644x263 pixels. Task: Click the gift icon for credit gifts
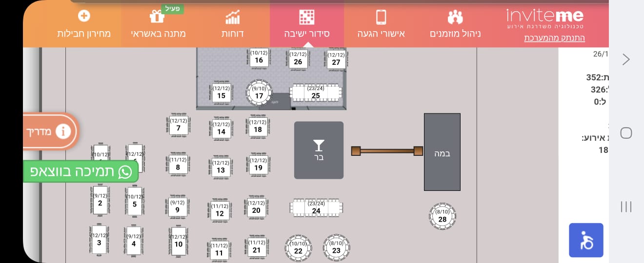(x=157, y=17)
